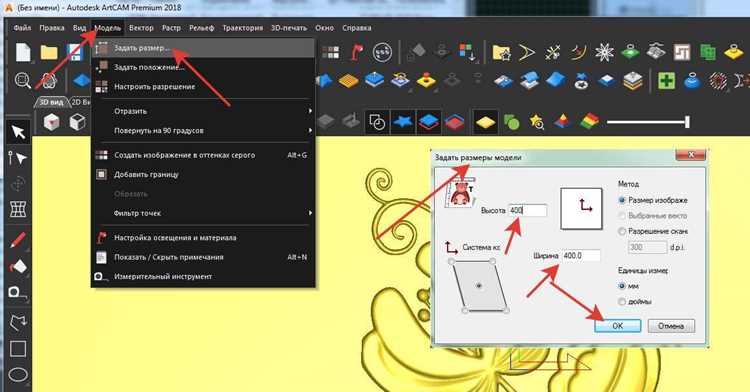Select the tape measure tool in left toolbar
Image resolution: width=750 pixels, height=392 pixels.
18,292
